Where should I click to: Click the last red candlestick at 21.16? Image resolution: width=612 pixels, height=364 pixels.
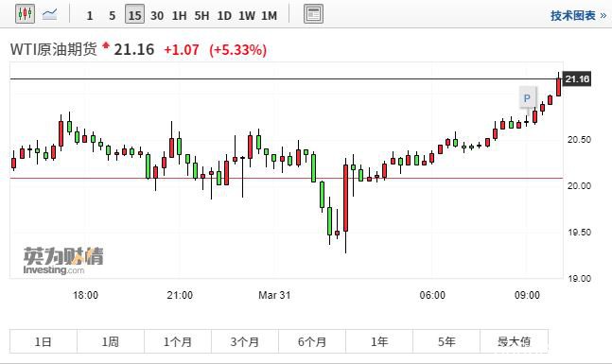(558, 87)
